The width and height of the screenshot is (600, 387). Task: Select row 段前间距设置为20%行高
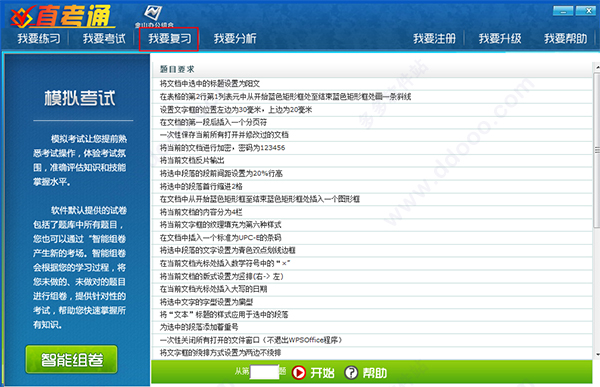[372, 173]
